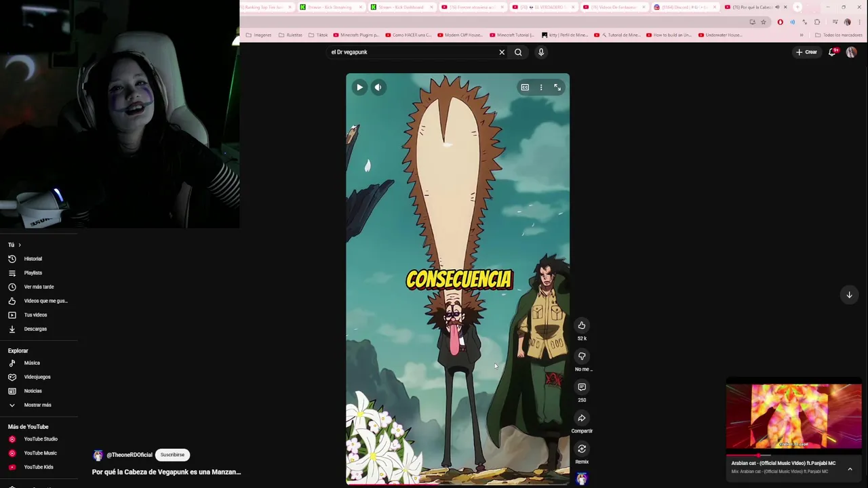The image size is (868, 488).
Task: Open Modern Cliff House bookmark
Action: (x=460, y=35)
